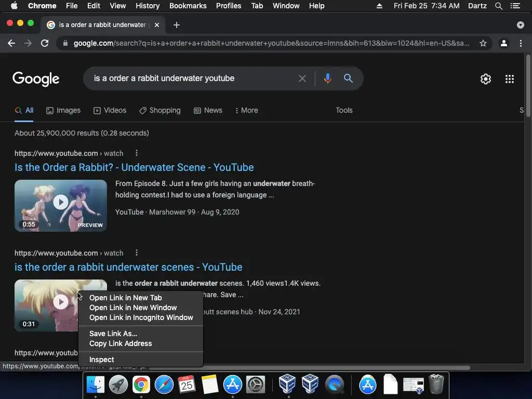
Task: Switch to the Shopping tab
Action: point(160,110)
